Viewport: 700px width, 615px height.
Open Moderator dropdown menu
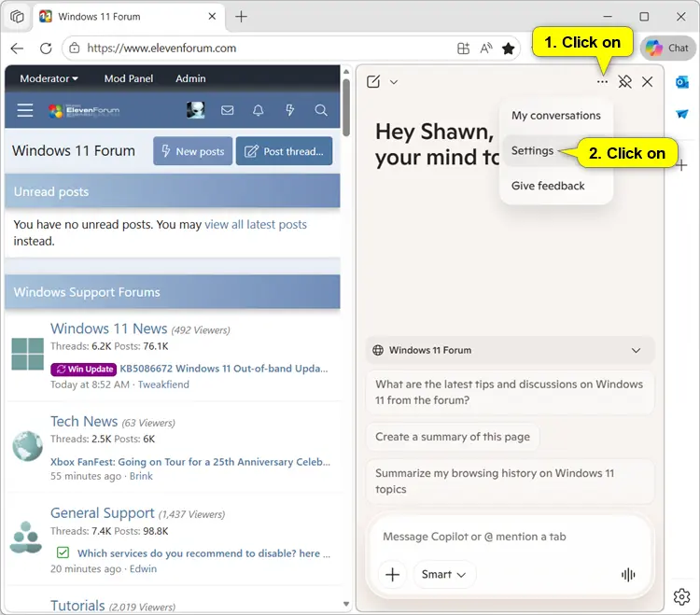click(x=49, y=78)
